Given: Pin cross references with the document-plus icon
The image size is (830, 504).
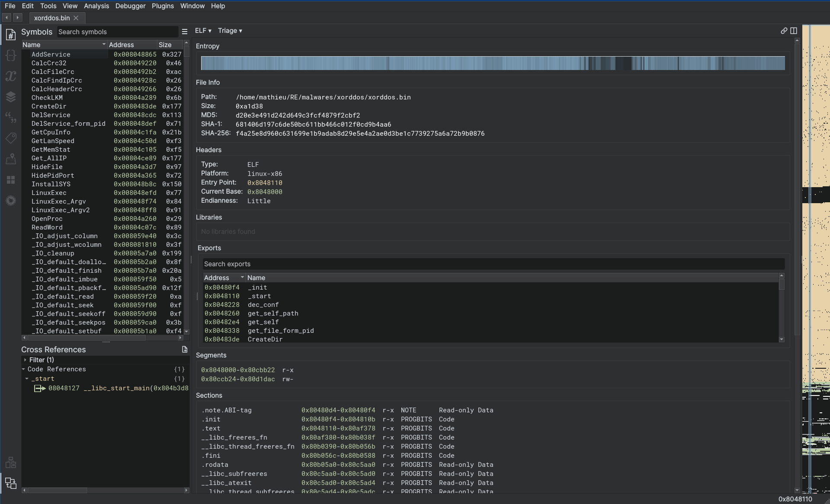Looking at the screenshot, I should pyautogui.click(x=185, y=349).
